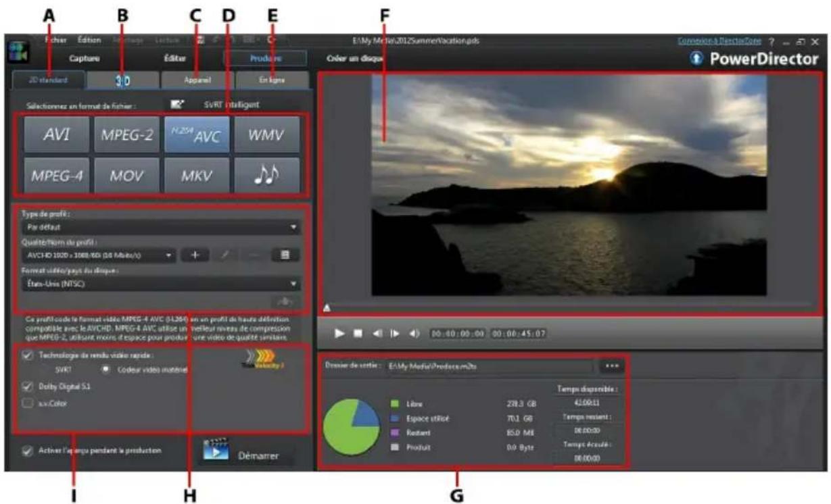Step to the next frame
Image resolution: width=831 pixels, height=504 pixels.
point(396,333)
